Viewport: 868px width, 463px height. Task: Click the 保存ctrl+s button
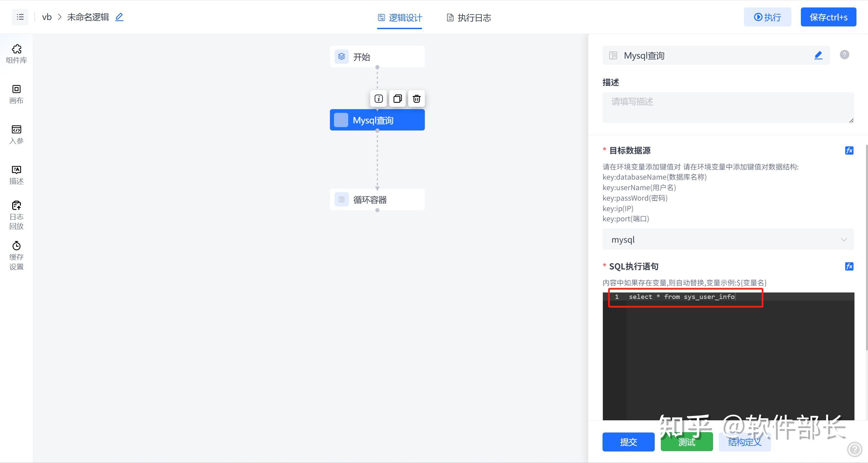(x=829, y=17)
